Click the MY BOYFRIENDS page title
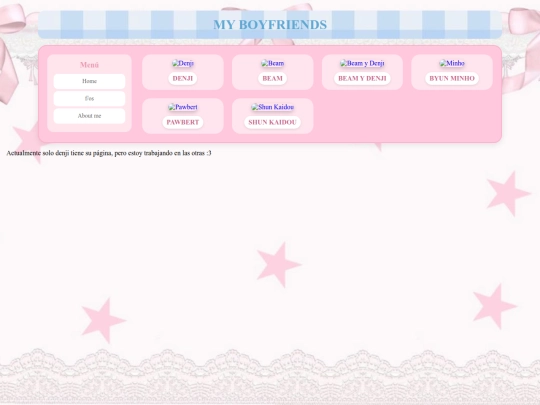 (270, 25)
